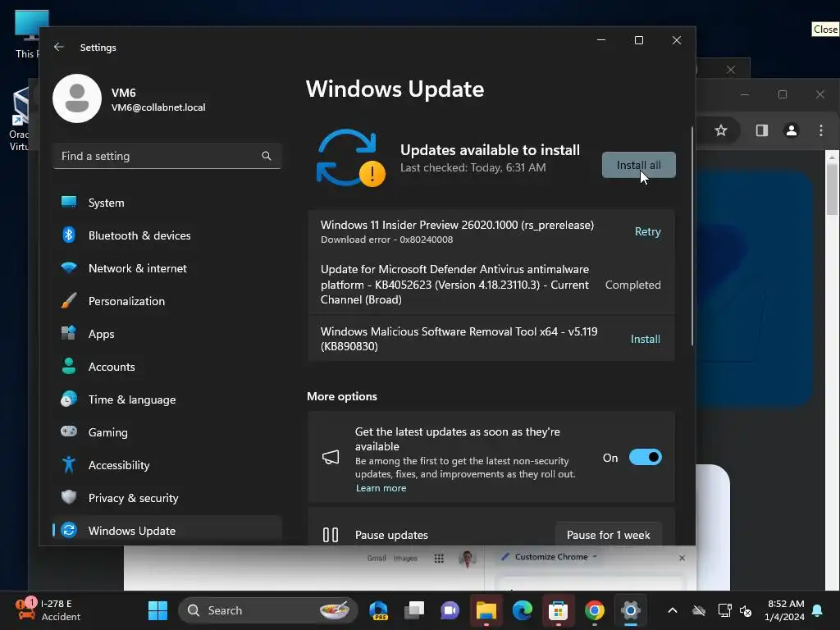Select Windows Update in sidebar
The height and width of the screenshot is (630, 840).
point(167,531)
